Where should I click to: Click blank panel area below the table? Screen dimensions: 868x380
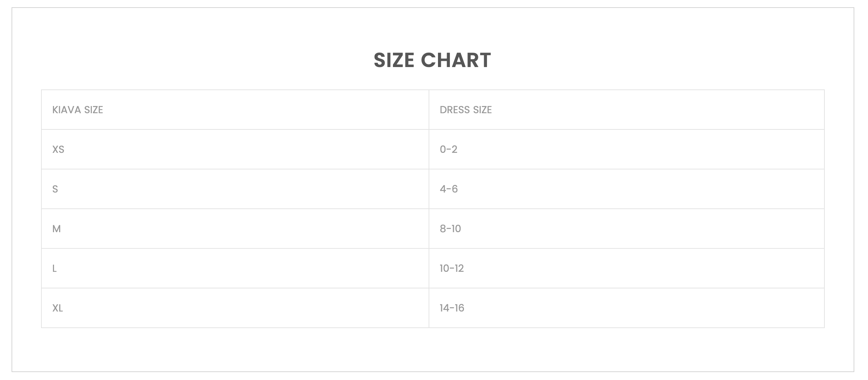click(x=432, y=350)
